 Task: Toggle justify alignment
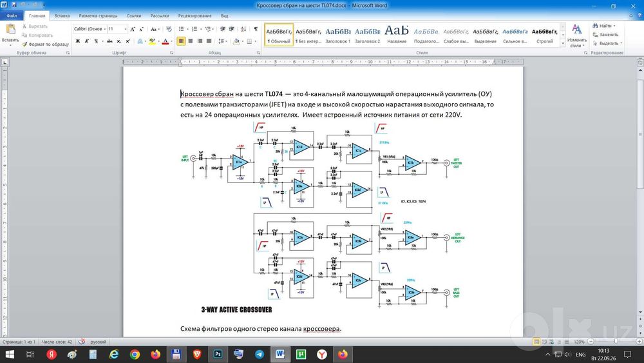[209, 41]
